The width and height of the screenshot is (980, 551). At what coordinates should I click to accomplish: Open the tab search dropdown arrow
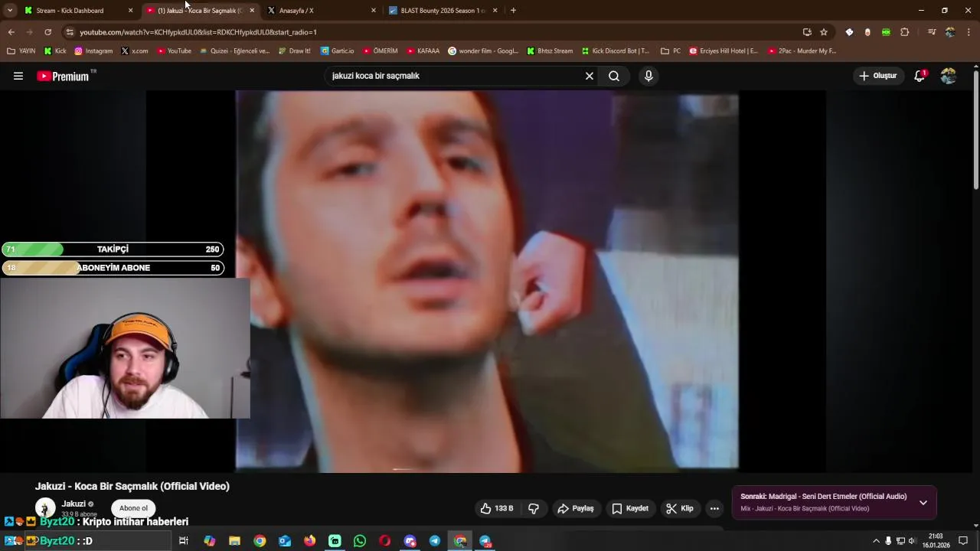tap(10, 11)
